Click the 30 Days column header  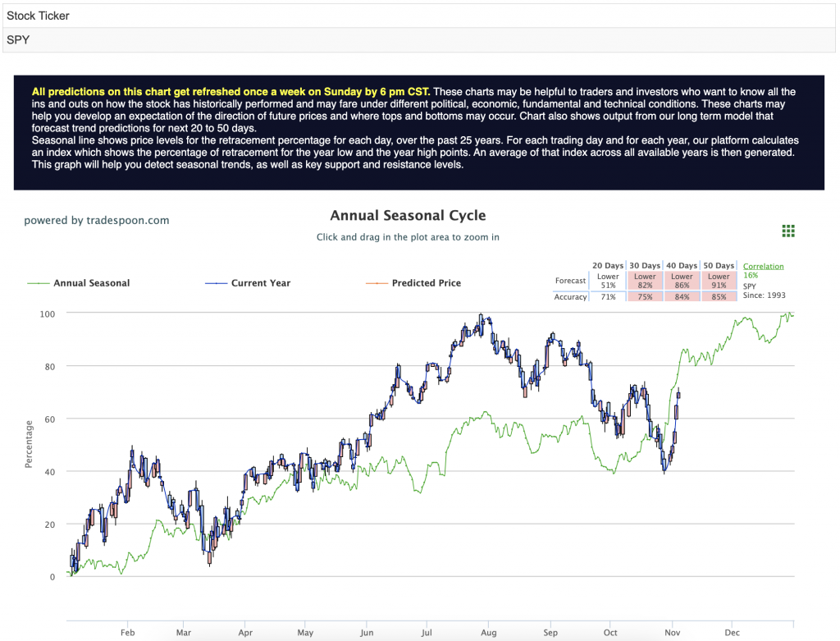[x=645, y=266]
